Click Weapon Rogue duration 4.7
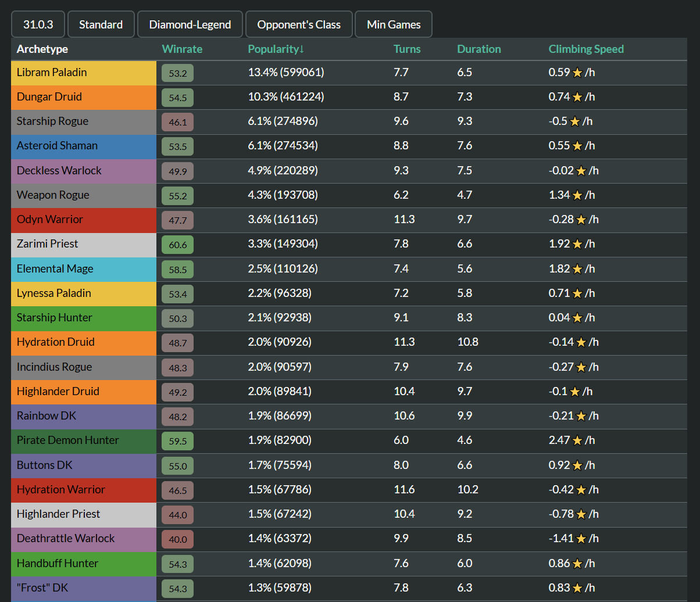700x602 pixels. click(465, 195)
